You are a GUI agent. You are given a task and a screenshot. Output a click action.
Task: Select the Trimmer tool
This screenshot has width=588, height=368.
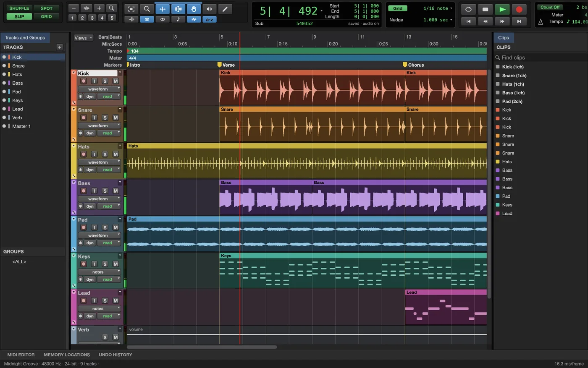(x=163, y=9)
